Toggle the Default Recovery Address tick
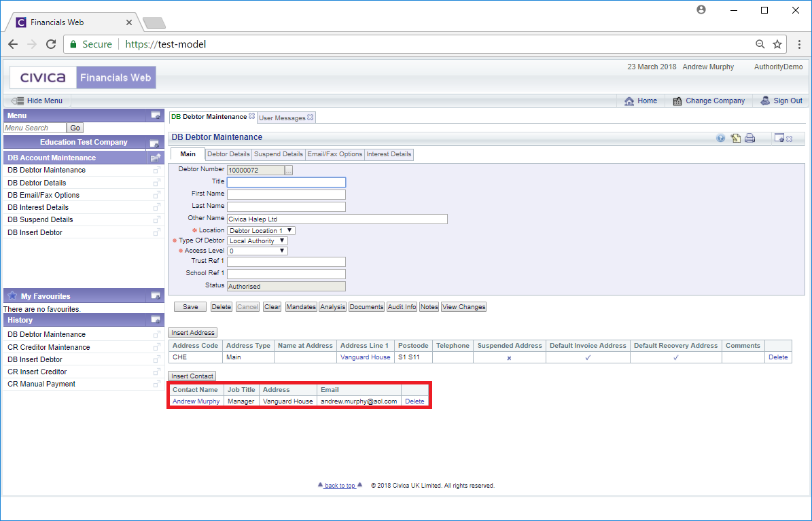The image size is (812, 521). pyautogui.click(x=675, y=357)
